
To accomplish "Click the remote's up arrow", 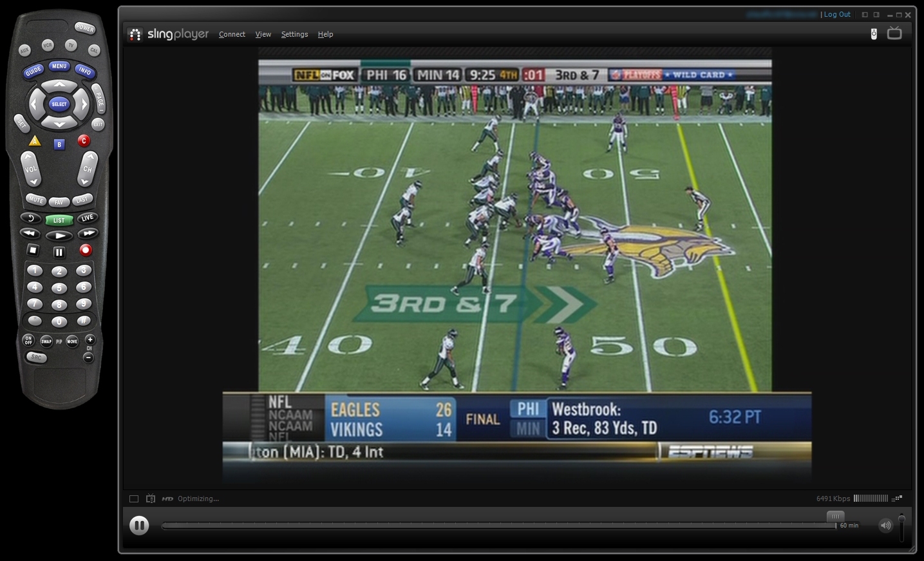I will 59,84.
